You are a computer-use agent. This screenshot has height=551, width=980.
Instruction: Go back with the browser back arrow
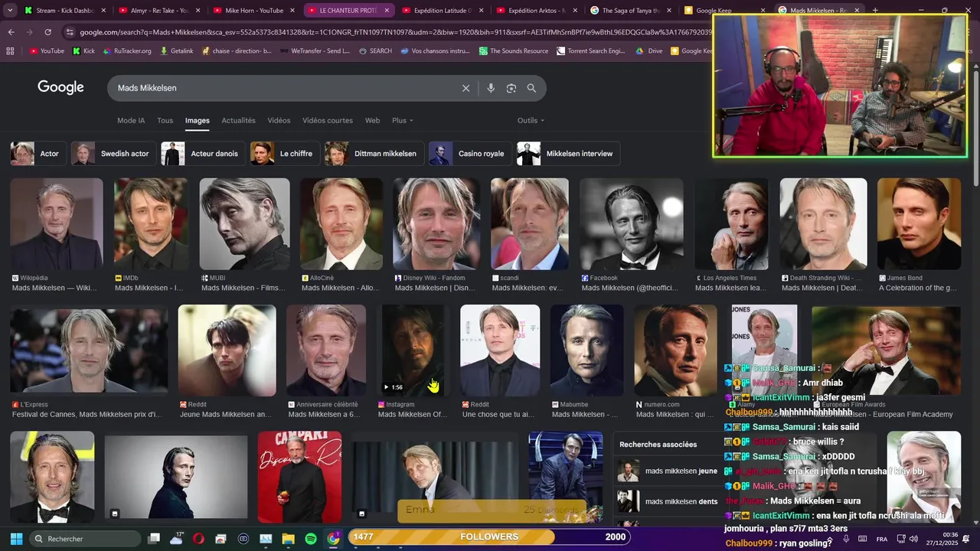[11, 32]
